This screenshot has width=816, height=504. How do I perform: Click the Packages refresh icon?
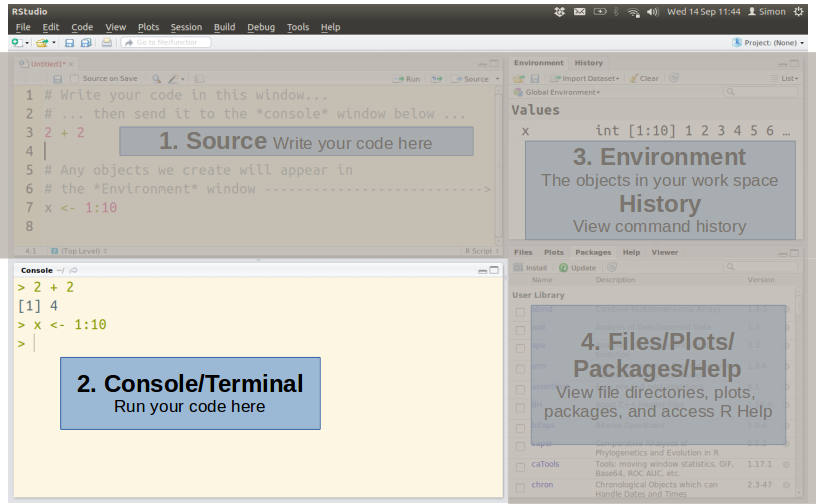[x=612, y=267]
